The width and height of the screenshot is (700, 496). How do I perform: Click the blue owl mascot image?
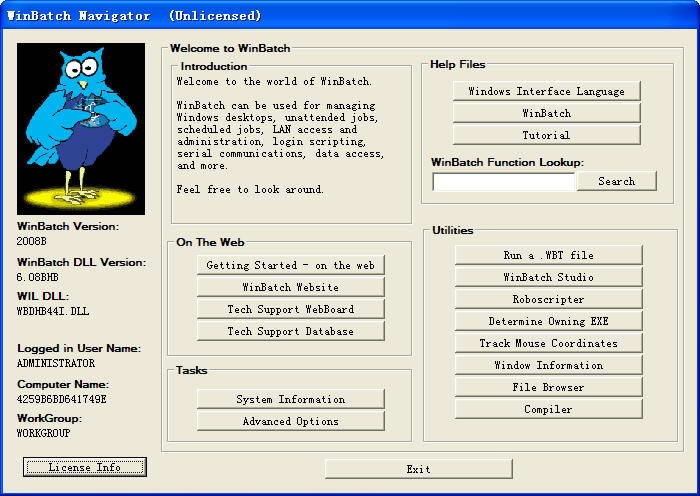point(81,129)
